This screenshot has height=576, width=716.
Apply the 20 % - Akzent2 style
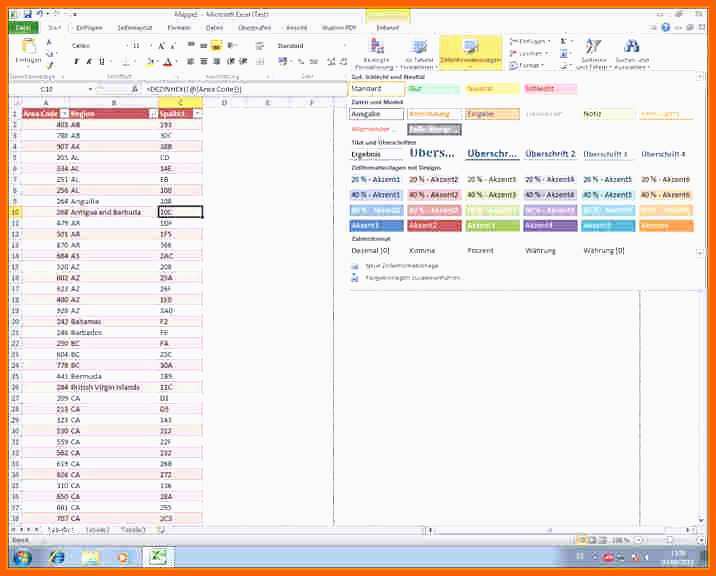pos(434,180)
